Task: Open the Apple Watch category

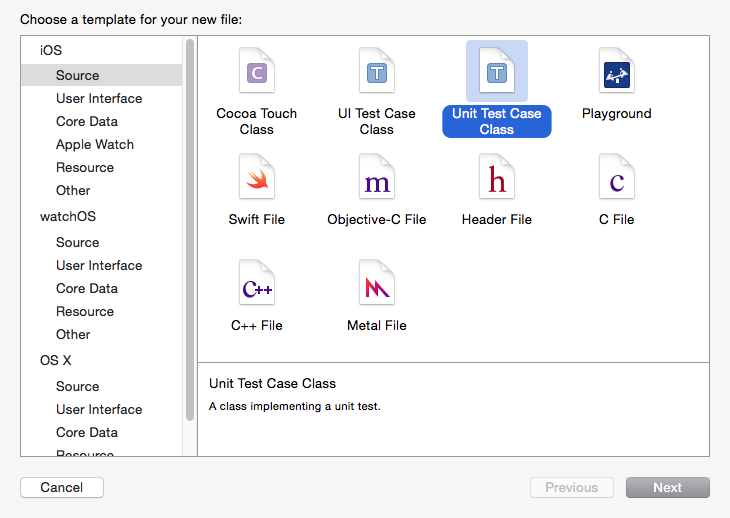Action: click(x=95, y=145)
